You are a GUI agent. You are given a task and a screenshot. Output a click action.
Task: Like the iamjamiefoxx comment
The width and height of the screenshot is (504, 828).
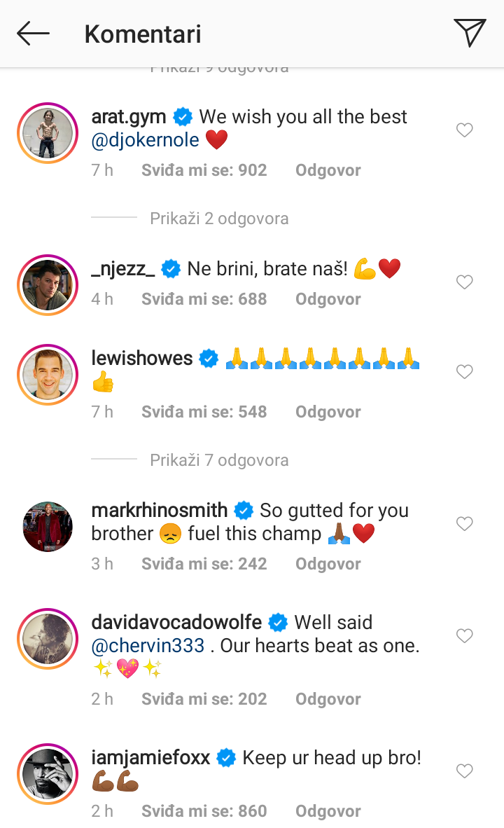pyautogui.click(x=464, y=771)
